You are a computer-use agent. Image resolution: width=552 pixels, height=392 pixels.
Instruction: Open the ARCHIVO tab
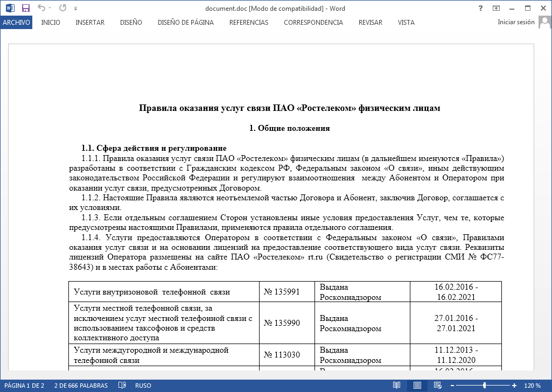16,23
